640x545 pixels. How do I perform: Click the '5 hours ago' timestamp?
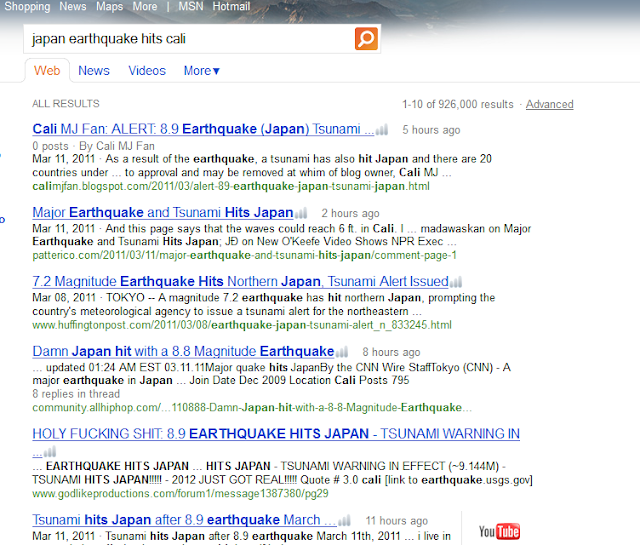pyautogui.click(x=431, y=130)
